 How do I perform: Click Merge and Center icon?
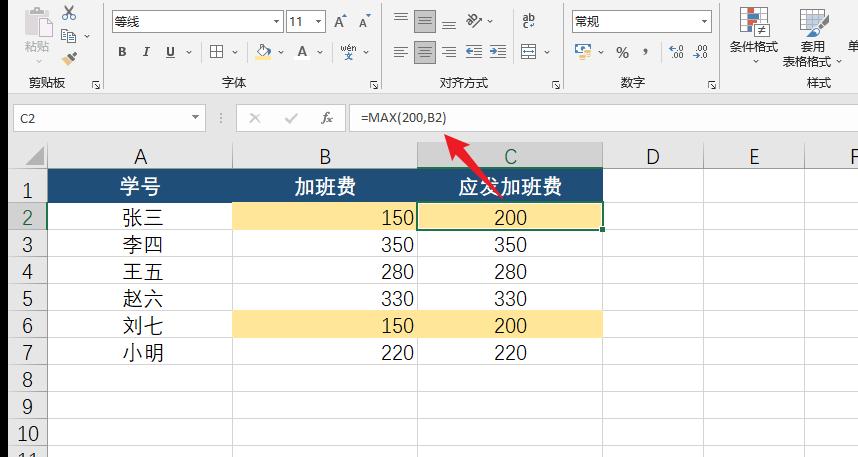click(529, 52)
